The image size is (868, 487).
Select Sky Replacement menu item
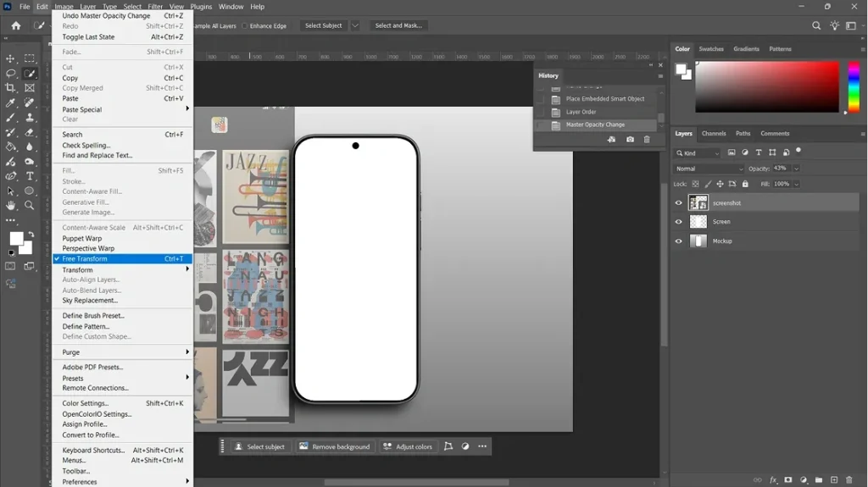click(x=122, y=301)
